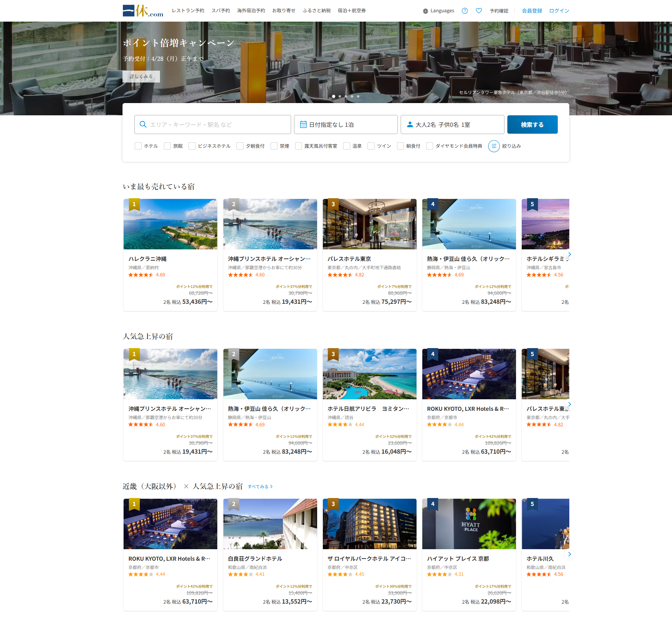Toggle 露天風呂付客室 checkbox

(298, 146)
